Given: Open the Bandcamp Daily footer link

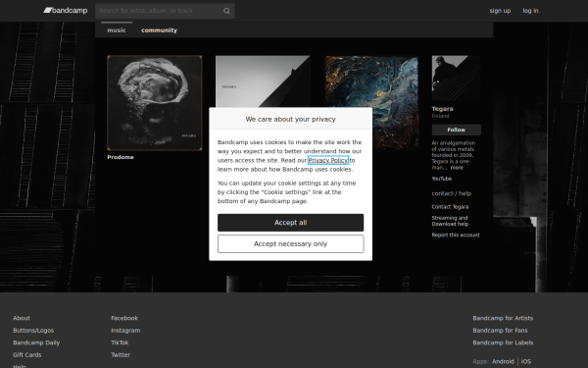Looking at the screenshot, I should (36, 342).
